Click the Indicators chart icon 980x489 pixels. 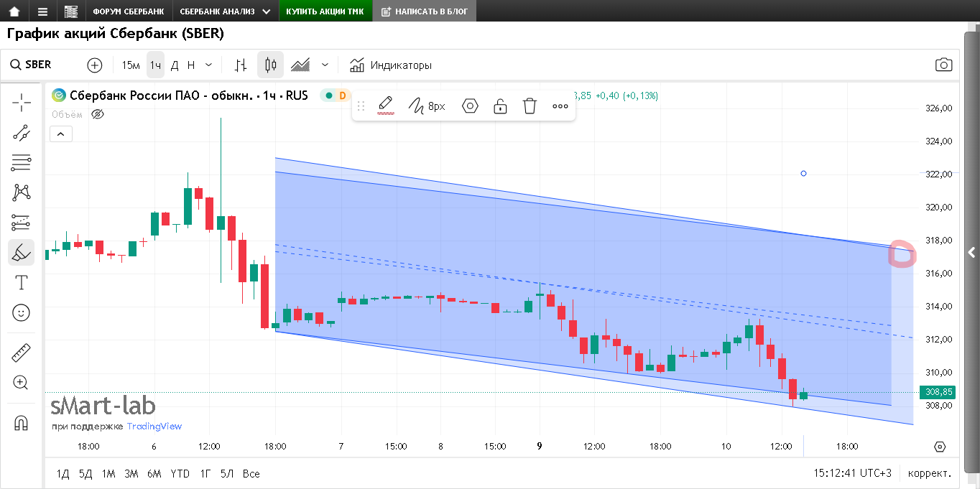point(357,65)
